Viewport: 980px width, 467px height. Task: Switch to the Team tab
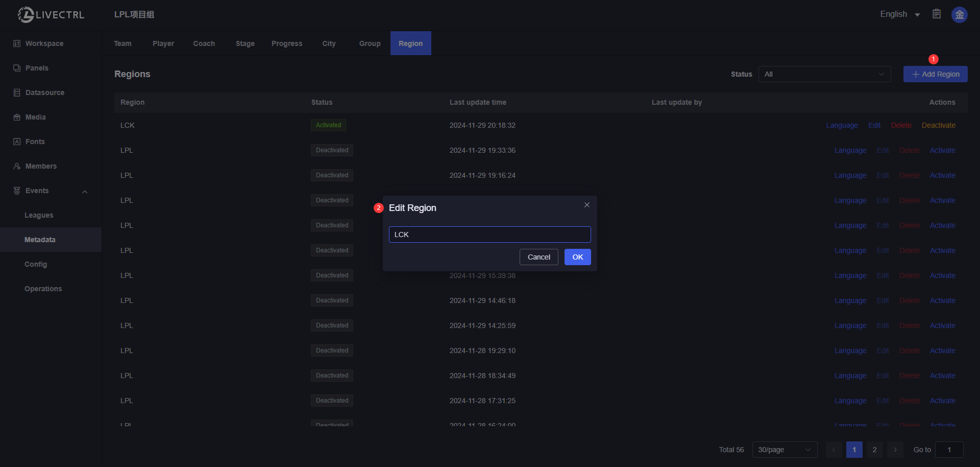[x=122, y=43]
